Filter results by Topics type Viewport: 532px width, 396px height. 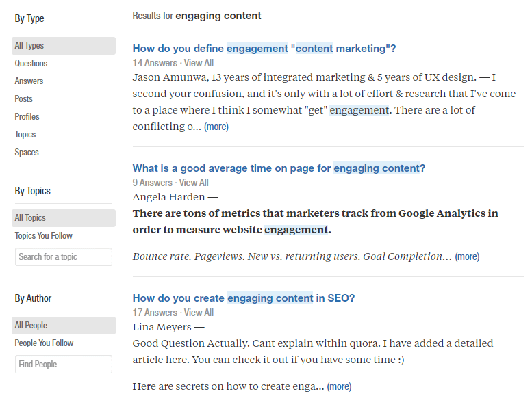[x=25, y=134]
